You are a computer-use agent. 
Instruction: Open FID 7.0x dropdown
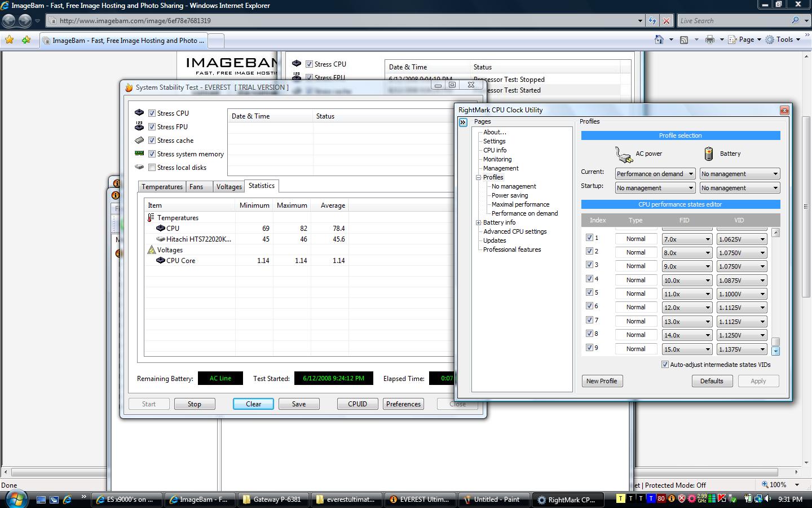tap(687, 239)
